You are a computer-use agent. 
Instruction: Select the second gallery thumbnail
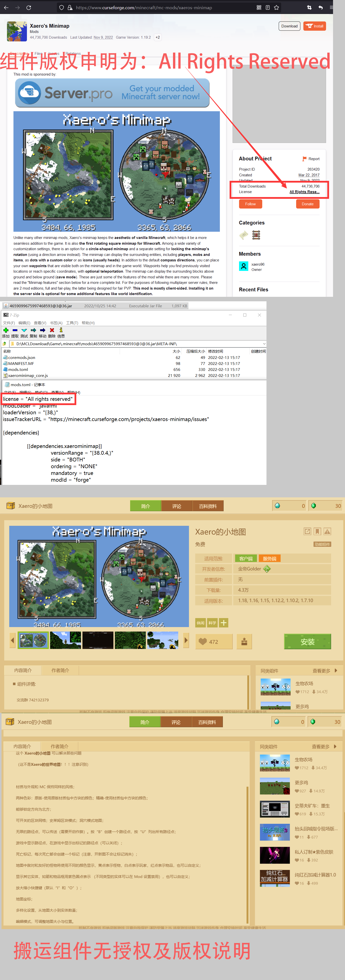(x=65, y=640)
